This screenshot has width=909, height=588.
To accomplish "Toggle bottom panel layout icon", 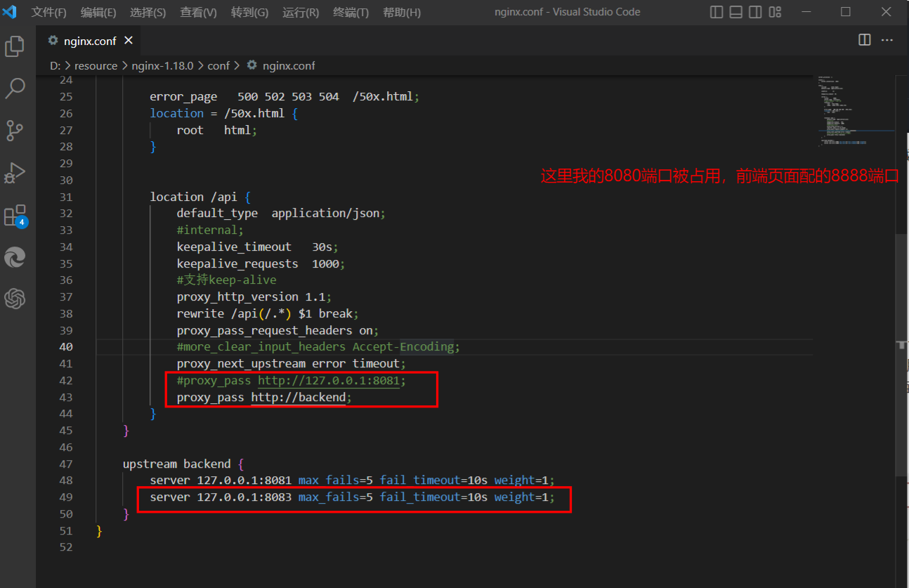I will pyautogui.click(x=735, y=12).
